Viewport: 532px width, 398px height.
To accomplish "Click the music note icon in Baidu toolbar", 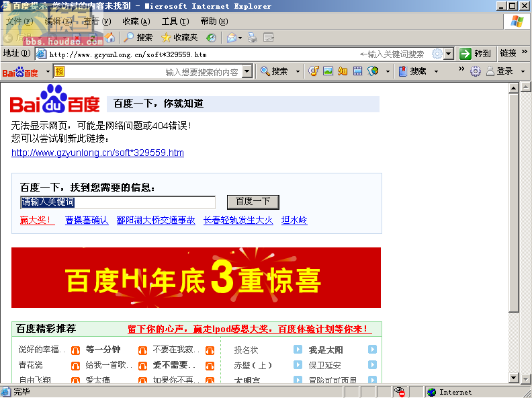I will coord(313,71).
